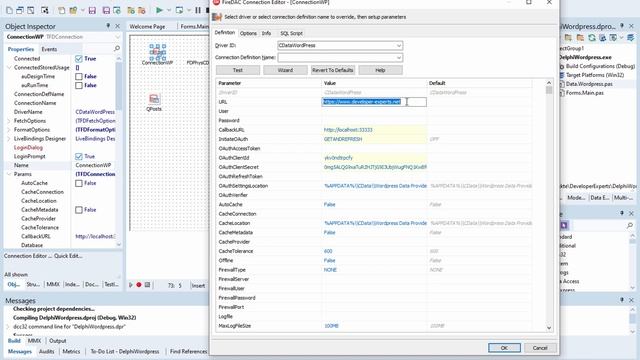Open the Driver ID dropdown
This screenshot has height=360, width=640.
[398, 46]
